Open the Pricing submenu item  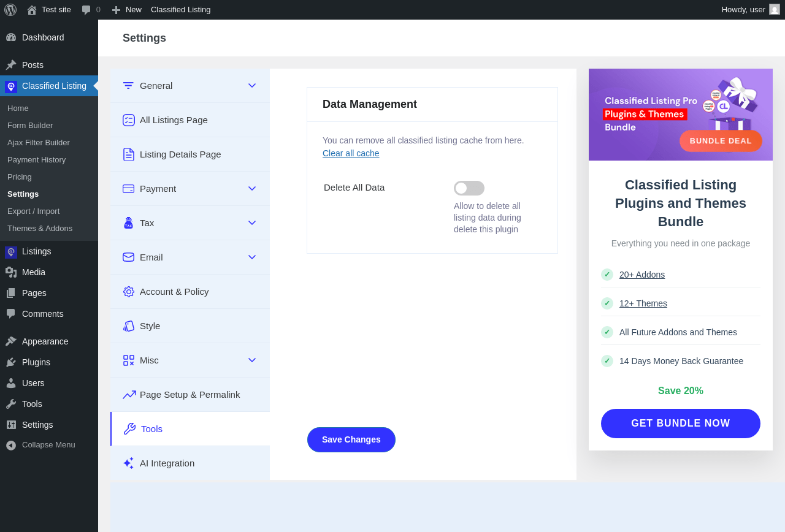[x=49, y=177]
